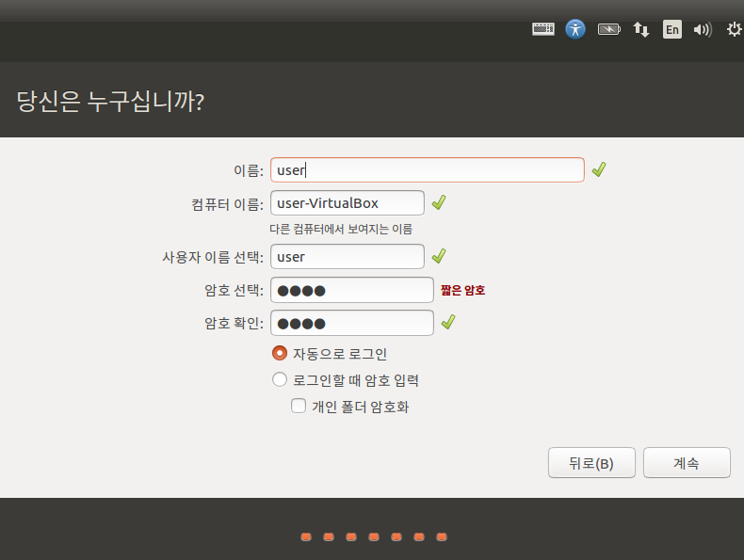Focus the 암호 확인 password field
Screen dimensions: 744x560
352,323
